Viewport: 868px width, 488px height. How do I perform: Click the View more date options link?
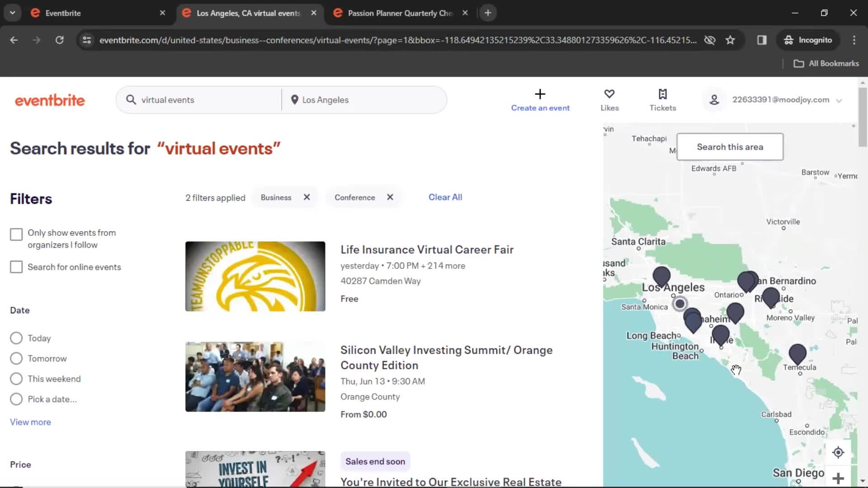(30, 422)
